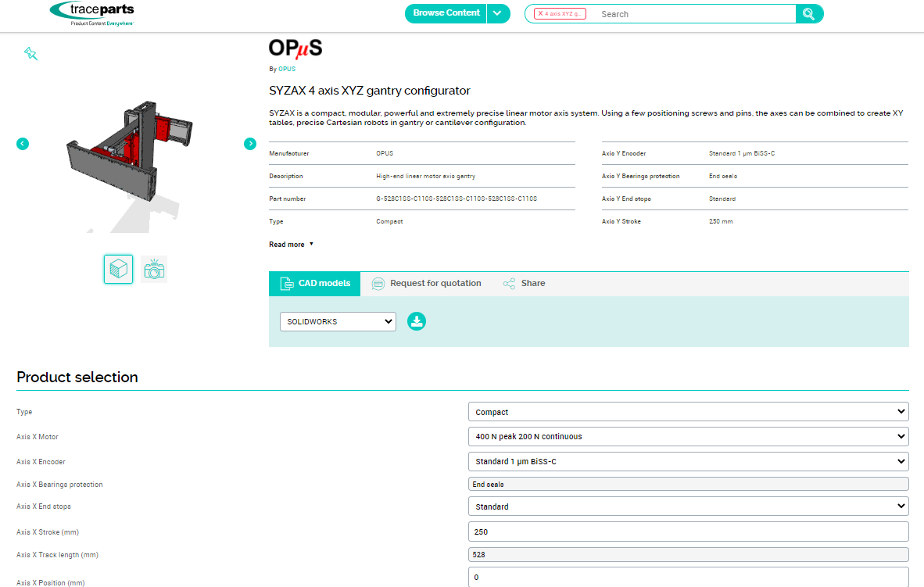Download the CAD model file
Viewport: 924px width, 587px height.
pos(417,321)
